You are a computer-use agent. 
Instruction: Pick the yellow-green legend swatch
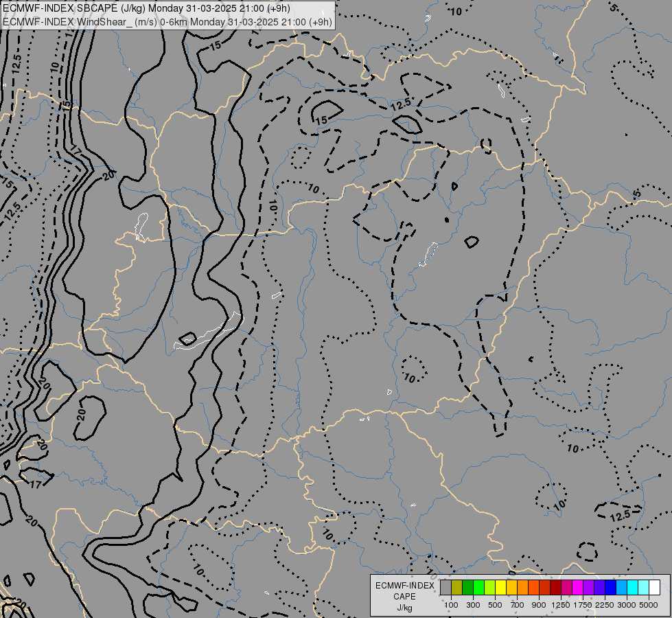(490, 587)
